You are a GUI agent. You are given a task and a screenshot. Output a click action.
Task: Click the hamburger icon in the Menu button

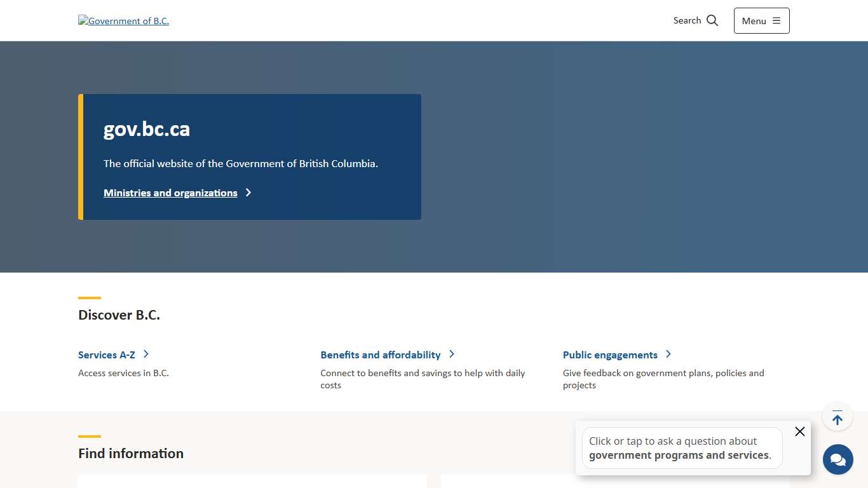[776, 21]
